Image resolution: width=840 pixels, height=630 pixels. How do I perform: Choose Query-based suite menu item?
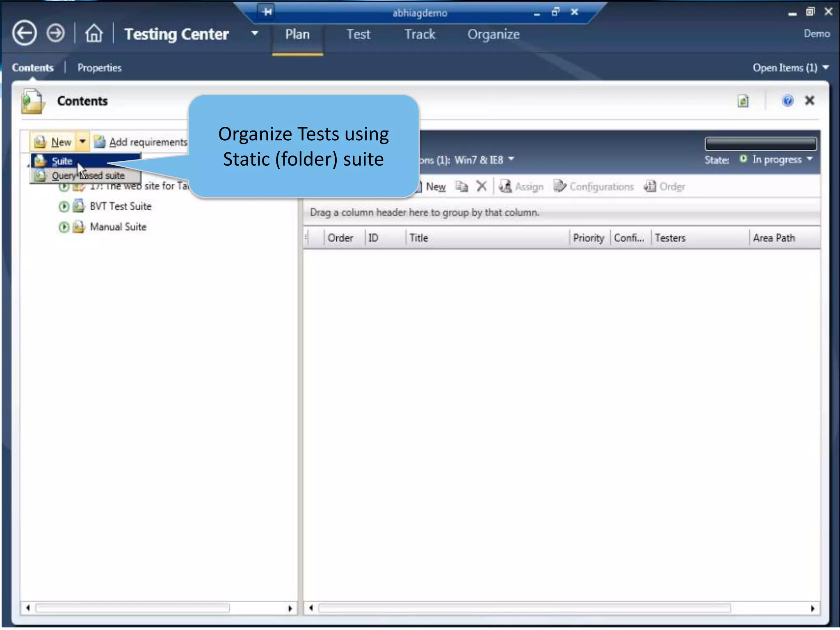click(x=87, y=176)
